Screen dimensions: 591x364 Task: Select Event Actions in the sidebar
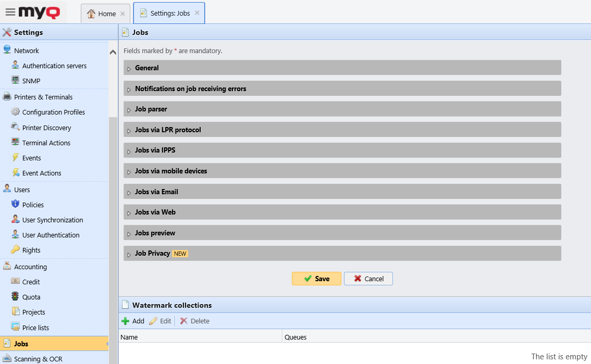pyautogui.click(x=41, y=173)
